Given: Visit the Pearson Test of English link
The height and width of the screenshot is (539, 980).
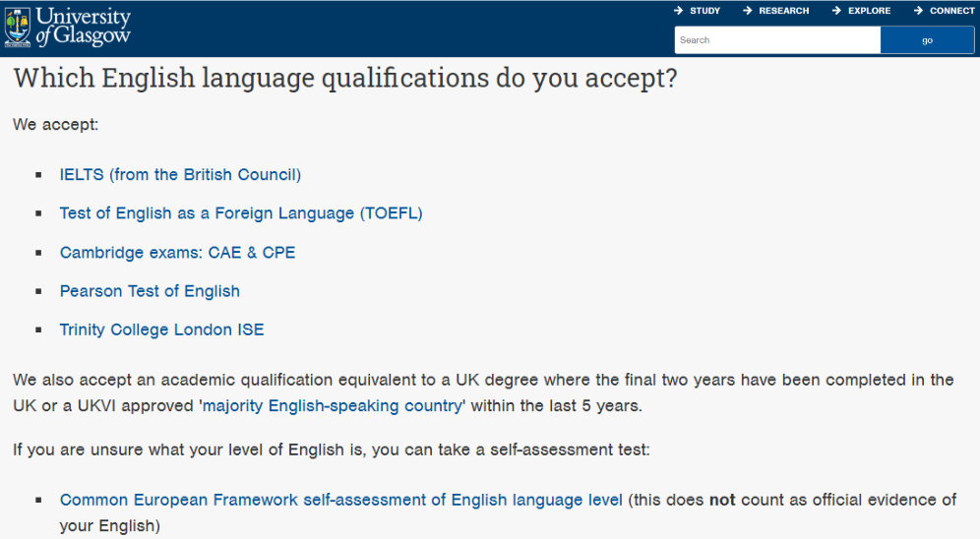Looking at the screenshot, I should coord(150,291).
